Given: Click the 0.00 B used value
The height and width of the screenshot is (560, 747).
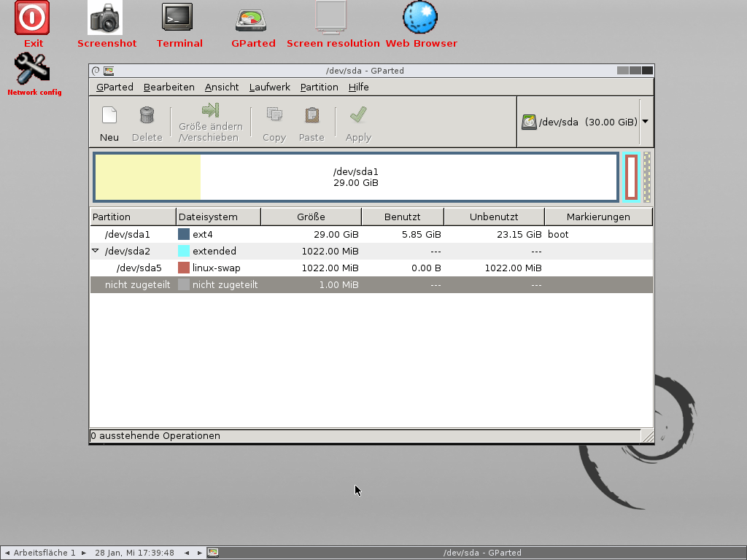Looking at the screenshot, I should tap(426, 268).
